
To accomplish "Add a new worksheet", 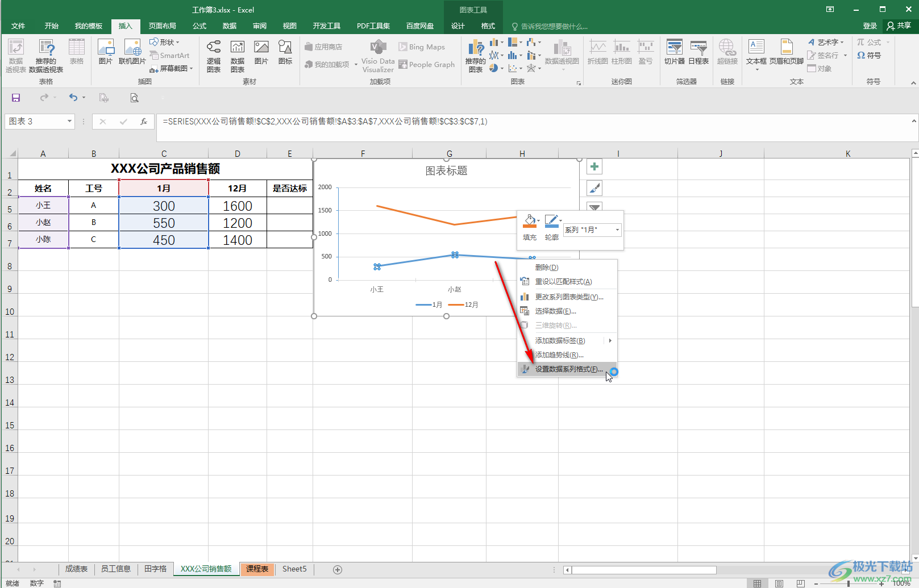I will point(338,570).
